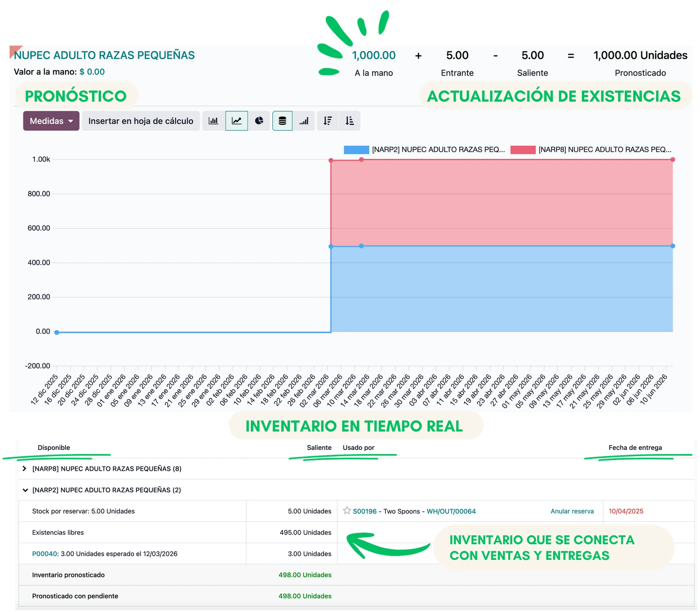Switch to pie chart view
Screen dimensions: 700x612
tap(259, 121)
